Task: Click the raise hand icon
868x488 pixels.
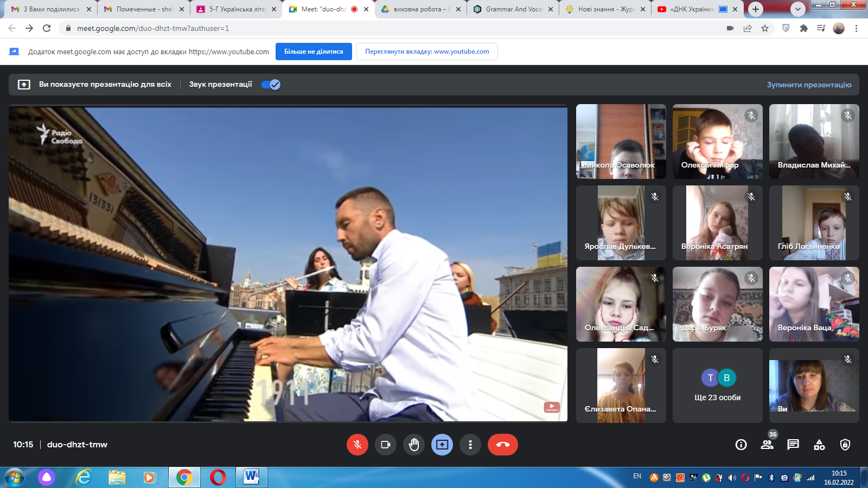Action: pyautogui.click(x=414, y=445)
